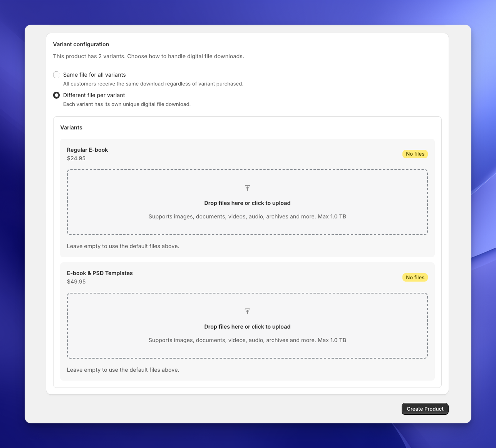Click 'Drop files here' text under E-book & PSD Templates
Screen dimensions: 496x448
(247, 327)
